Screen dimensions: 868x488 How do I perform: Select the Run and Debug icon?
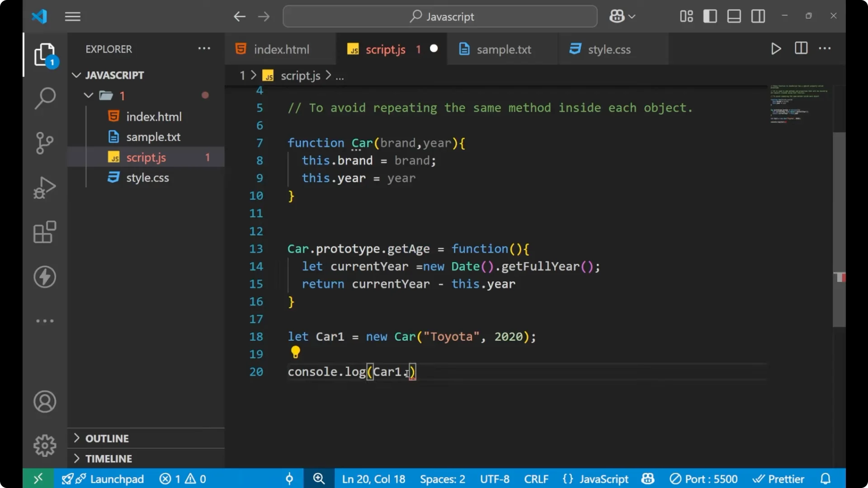(44, 188)
